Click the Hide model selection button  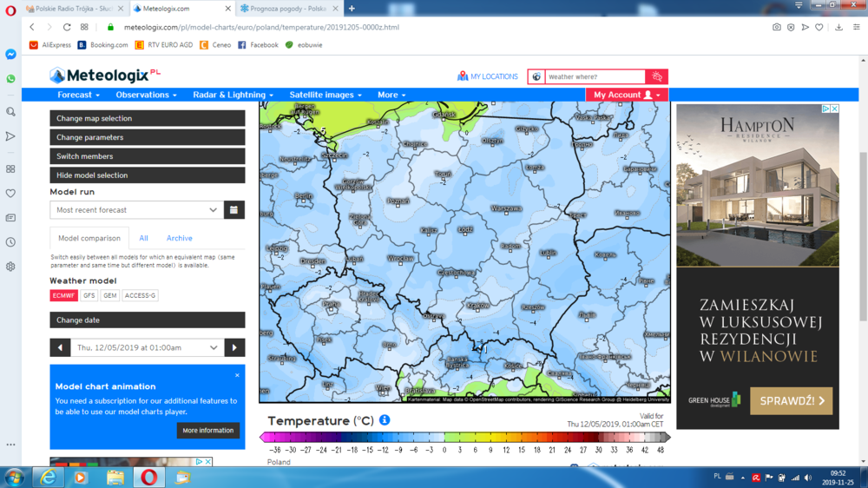pos(148,175)
